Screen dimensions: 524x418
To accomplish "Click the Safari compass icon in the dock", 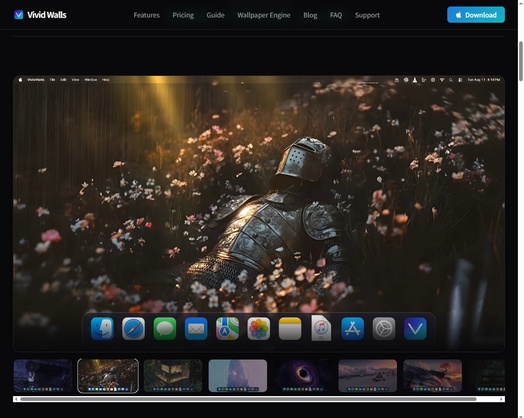I will tap(133, 329).
